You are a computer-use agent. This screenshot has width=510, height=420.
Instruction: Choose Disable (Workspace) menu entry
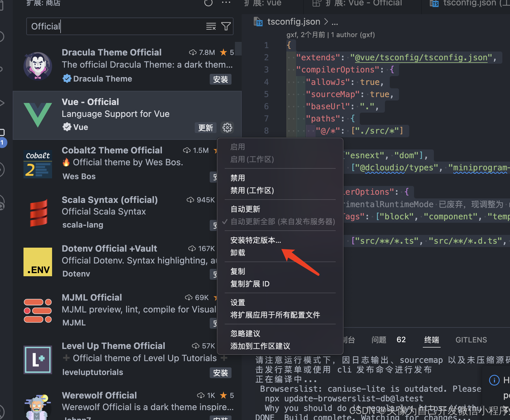pos(280,190)
